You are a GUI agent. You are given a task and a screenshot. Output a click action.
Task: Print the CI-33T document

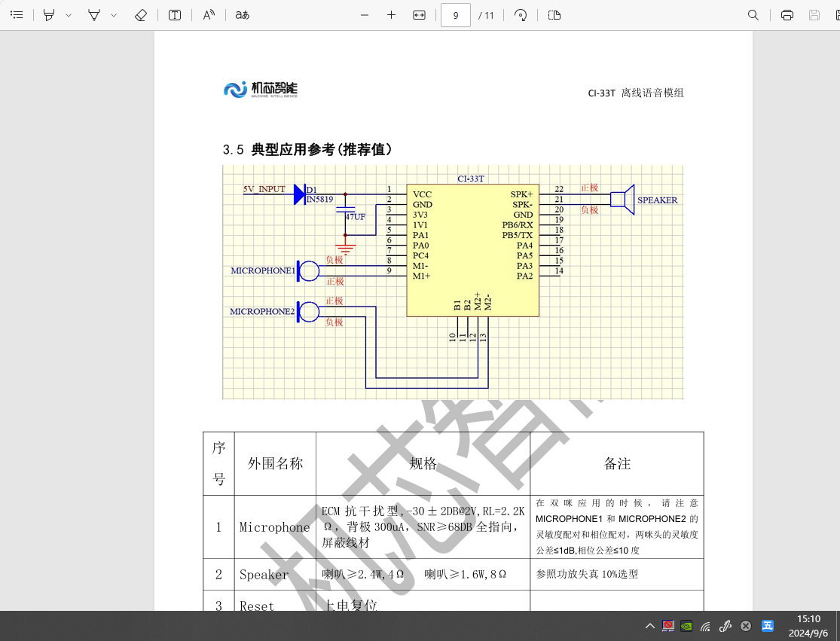[x=787, y=14]
